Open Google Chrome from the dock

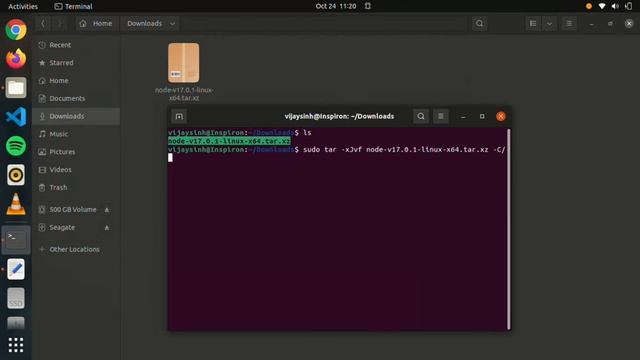(16, 30)
